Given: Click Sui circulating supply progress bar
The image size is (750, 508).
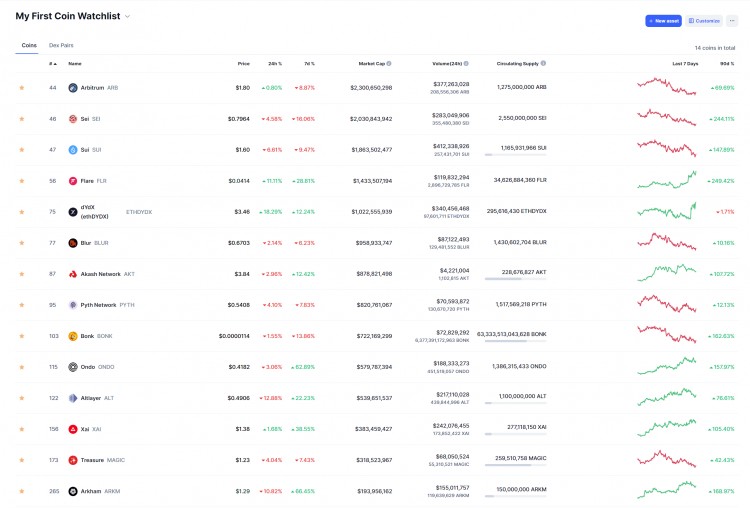Looking at the screenshot, I should pyautogui.click(x=515, y=155).
